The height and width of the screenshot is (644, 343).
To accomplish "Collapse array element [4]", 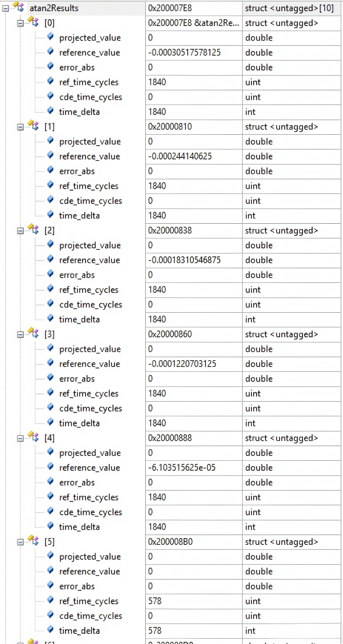I will pyautogui.click(x=20, y=438).
